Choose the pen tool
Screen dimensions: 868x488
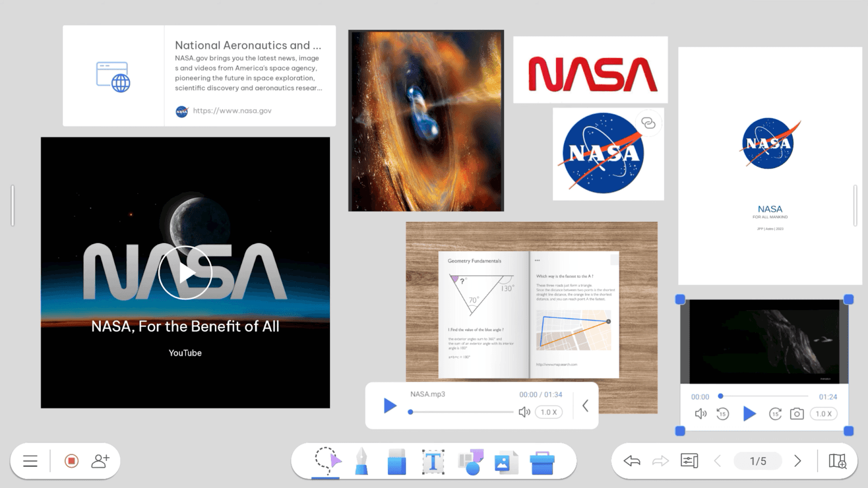(x=361, y=461)
